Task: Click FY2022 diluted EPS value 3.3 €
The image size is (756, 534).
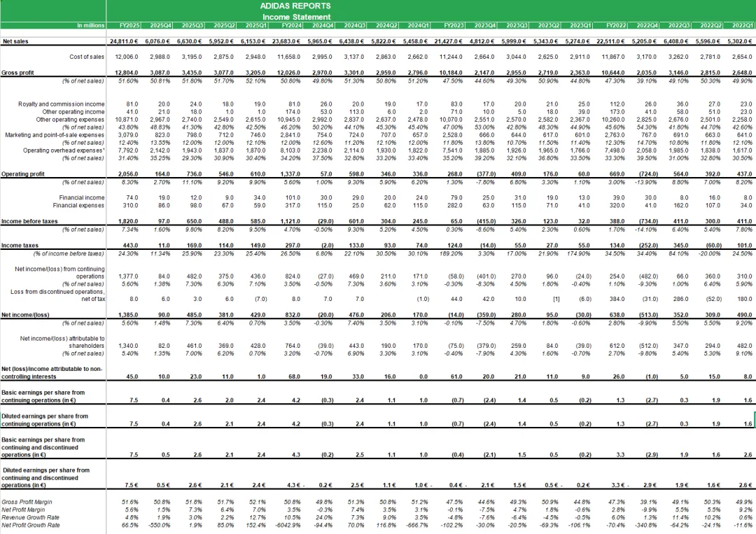Action: [617, 485]
